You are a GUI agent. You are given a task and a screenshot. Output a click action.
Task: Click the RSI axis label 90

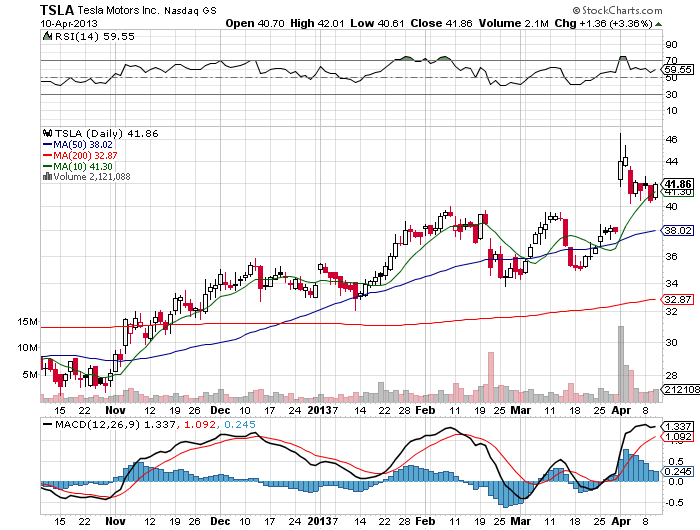pos(671,44)
